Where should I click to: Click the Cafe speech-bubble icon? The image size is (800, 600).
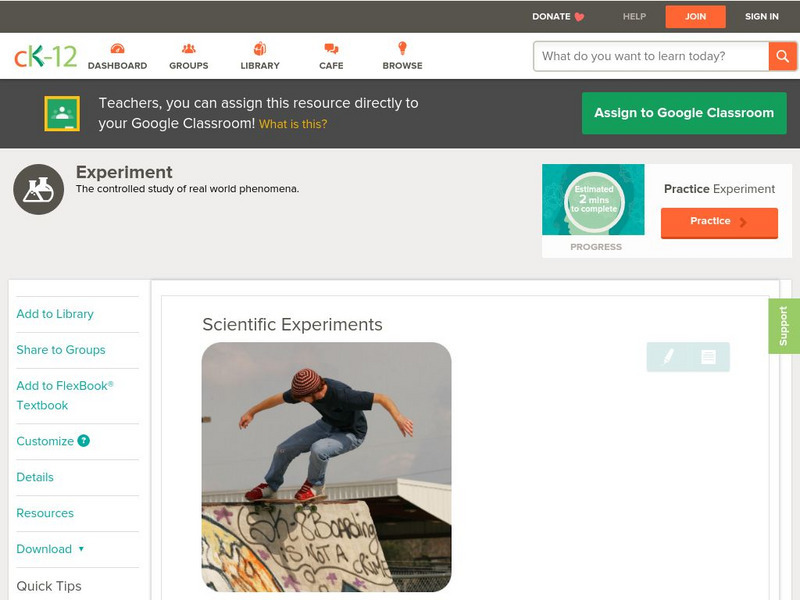pyautogui.click(x=329, y=47)
